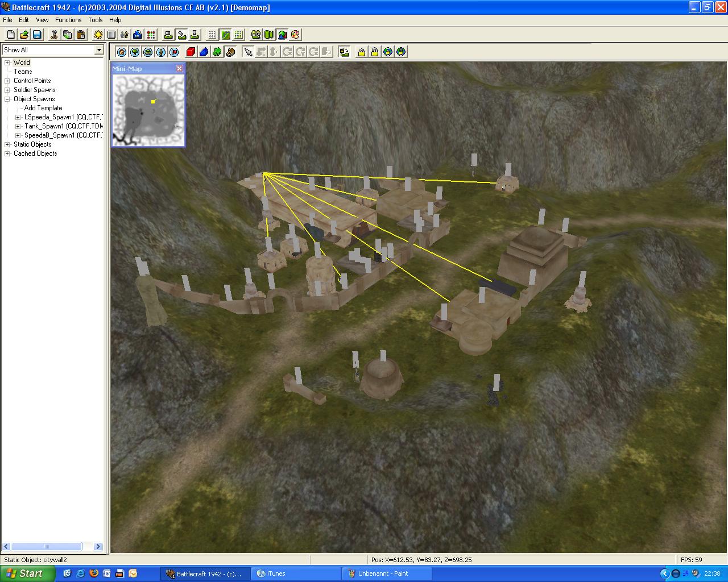
Task: Click the blue circle tree icon
Action: pos(135,52)
